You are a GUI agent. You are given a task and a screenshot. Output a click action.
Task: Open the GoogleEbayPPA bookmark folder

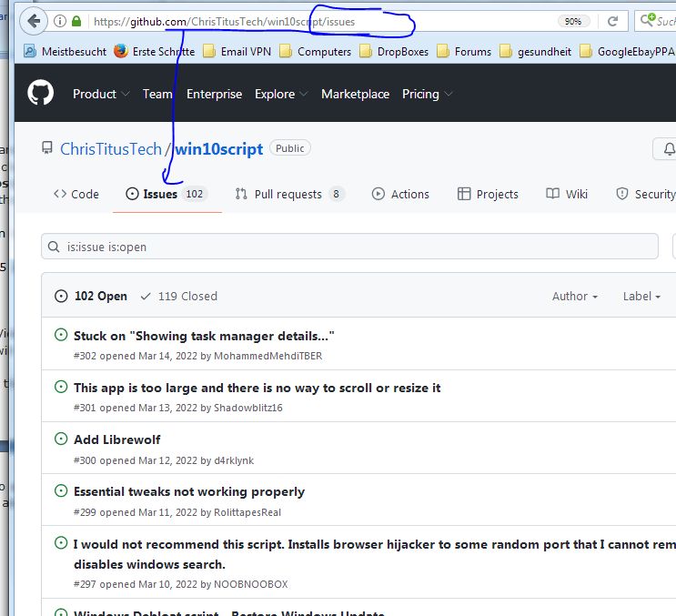(627, 51)
